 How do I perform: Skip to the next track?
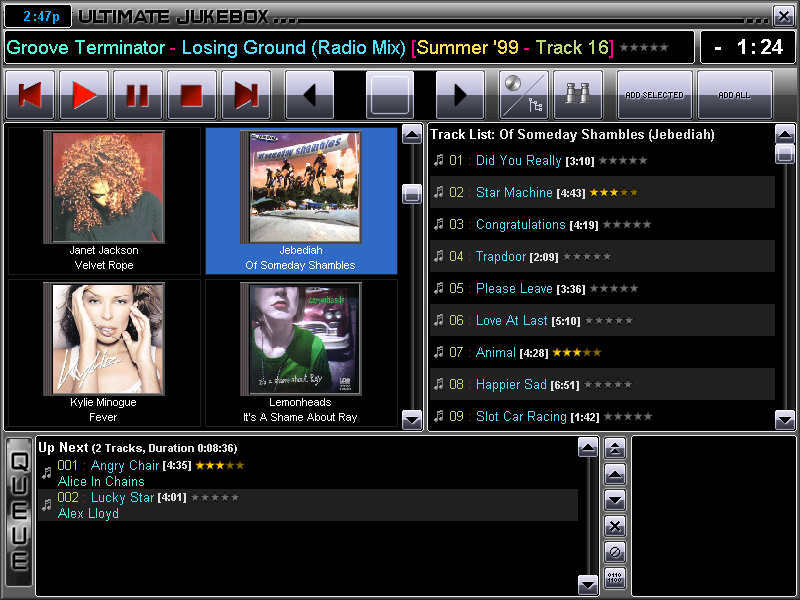coord(246,95)
